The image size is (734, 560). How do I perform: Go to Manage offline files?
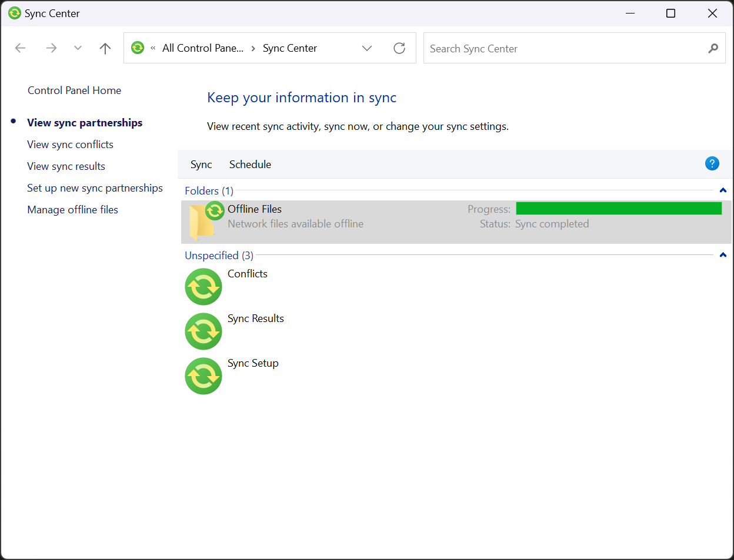pos(72,210)
